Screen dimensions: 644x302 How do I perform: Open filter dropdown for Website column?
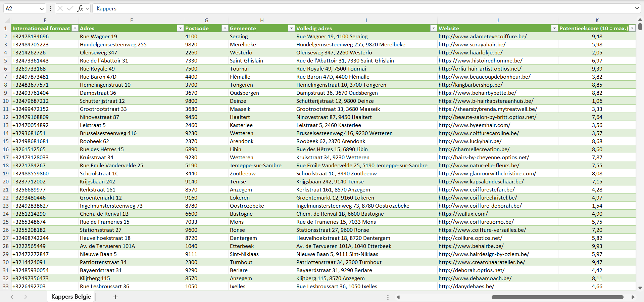click(554, 28)
